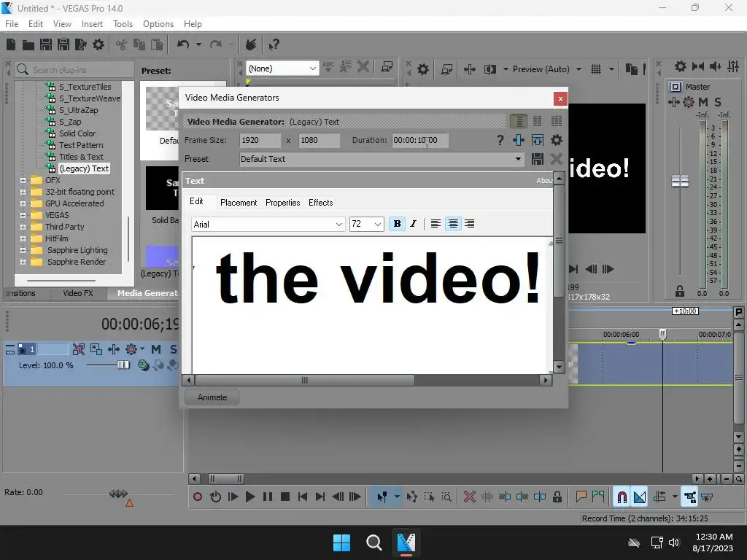Toggle Italic formatting in text editor
This screenshot has height=560, width=747.
pyautogui.click(x=414, y=224)
